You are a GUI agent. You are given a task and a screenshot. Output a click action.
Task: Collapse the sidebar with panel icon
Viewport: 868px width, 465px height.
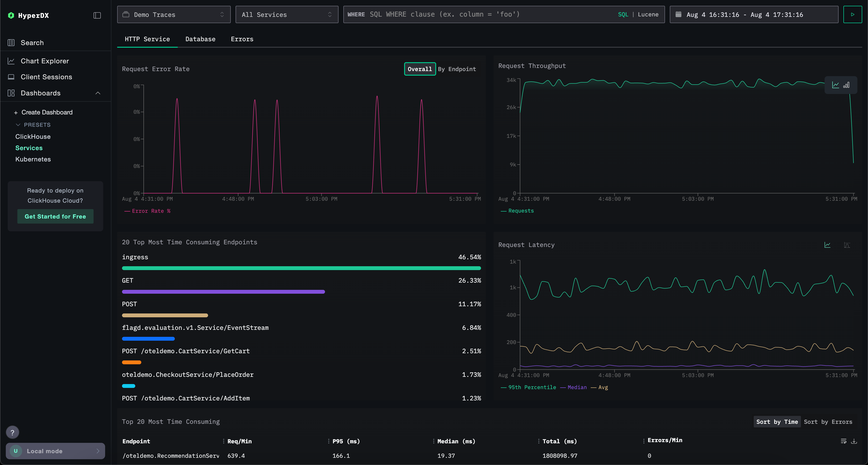tap(97, 15)
